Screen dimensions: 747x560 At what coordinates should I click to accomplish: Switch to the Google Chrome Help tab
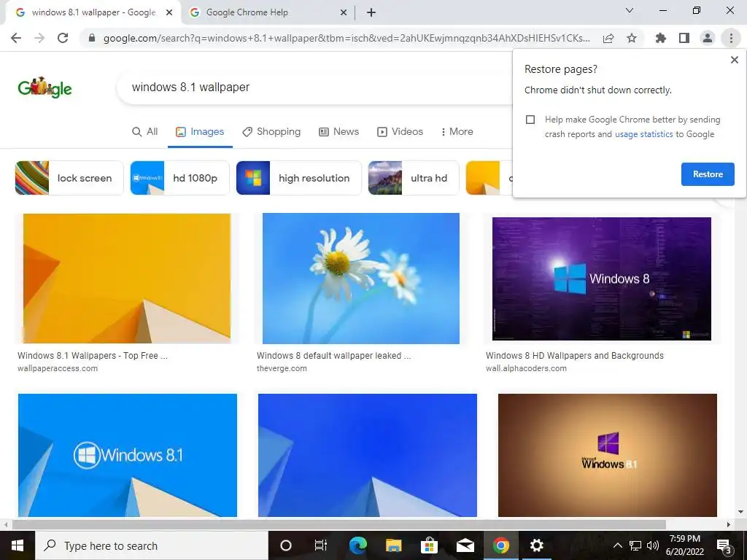pos(267,13)
